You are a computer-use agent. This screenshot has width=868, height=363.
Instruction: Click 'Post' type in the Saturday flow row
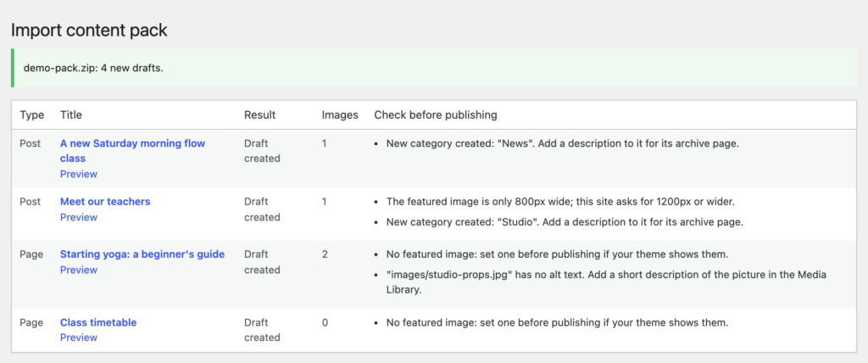click(31, 143)
